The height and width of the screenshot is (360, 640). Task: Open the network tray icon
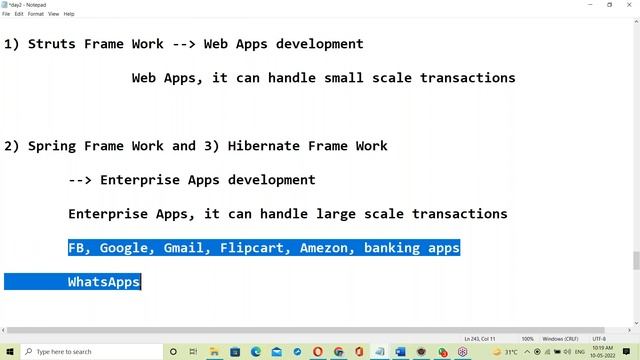pos(547,351)
